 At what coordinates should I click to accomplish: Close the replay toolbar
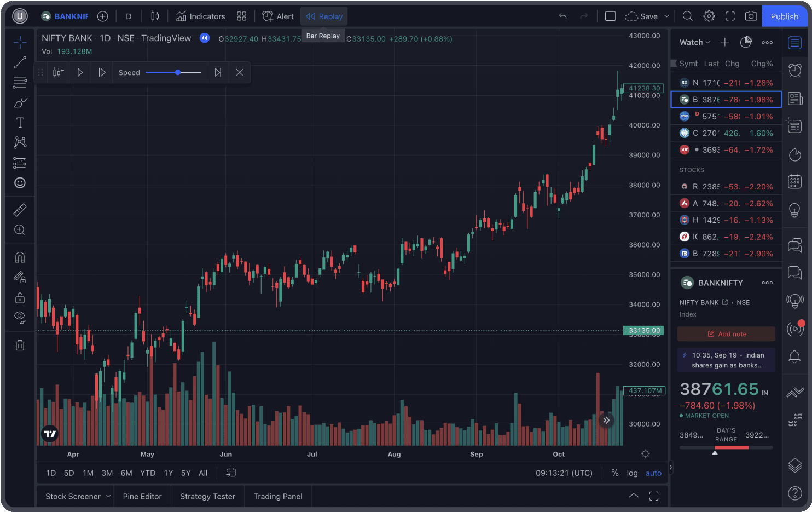(x=240, y=72)
